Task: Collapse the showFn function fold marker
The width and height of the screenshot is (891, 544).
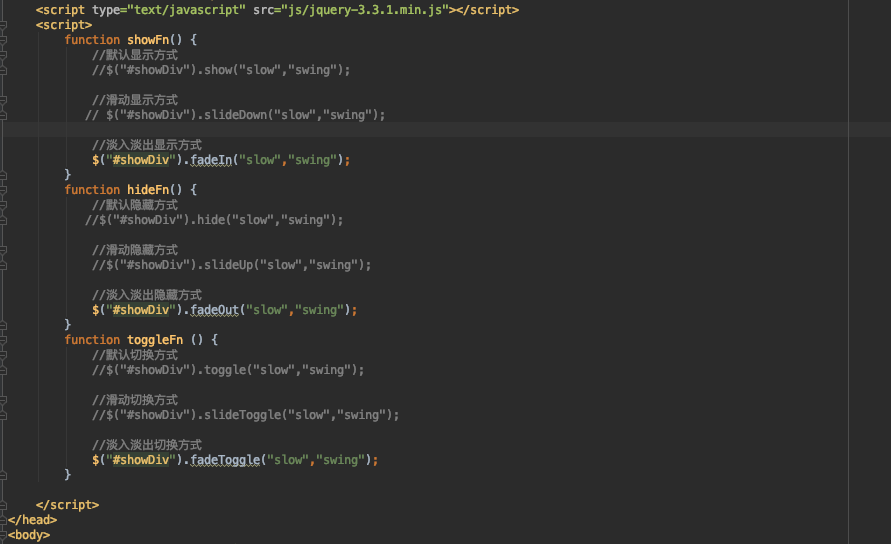Action: tap(3, 40)
